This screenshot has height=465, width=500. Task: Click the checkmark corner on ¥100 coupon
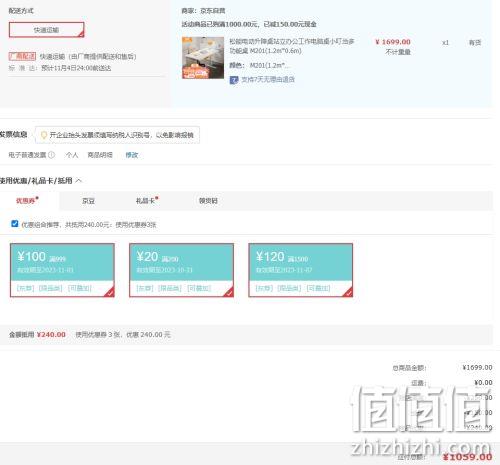[x=110, y=292]
